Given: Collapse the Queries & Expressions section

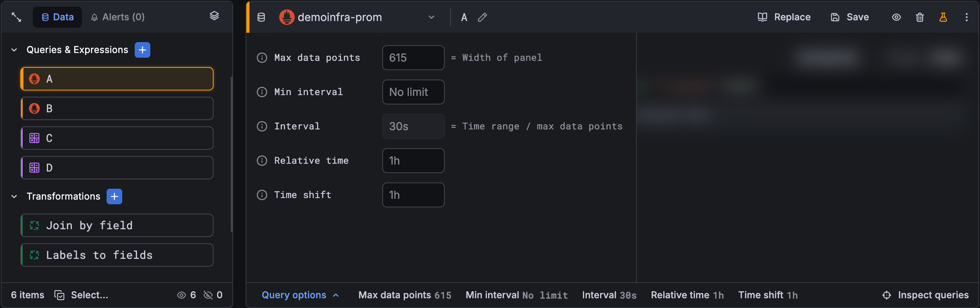Looking at the screenshot, I should click(x=14, y=50).
